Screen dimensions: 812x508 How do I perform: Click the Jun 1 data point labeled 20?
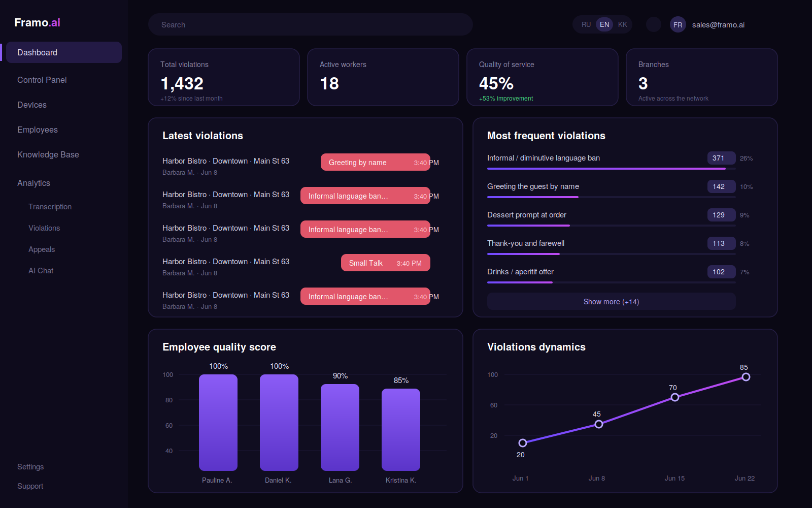(523, 443)
